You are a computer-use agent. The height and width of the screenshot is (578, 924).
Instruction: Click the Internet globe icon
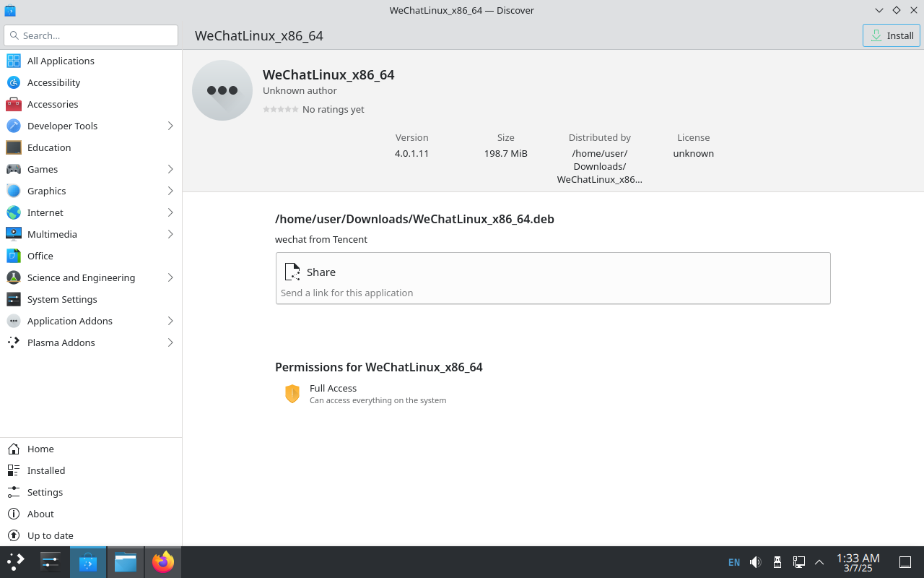point(14,212)
